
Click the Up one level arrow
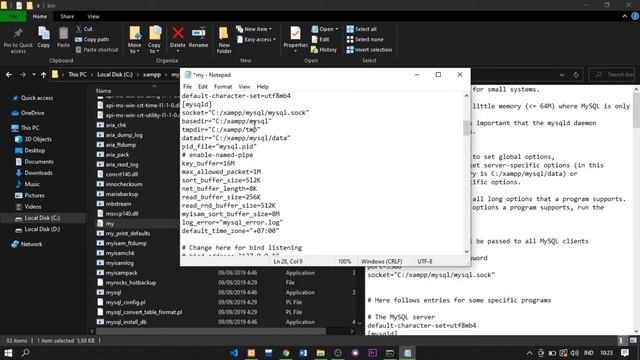tap(43, 75)
